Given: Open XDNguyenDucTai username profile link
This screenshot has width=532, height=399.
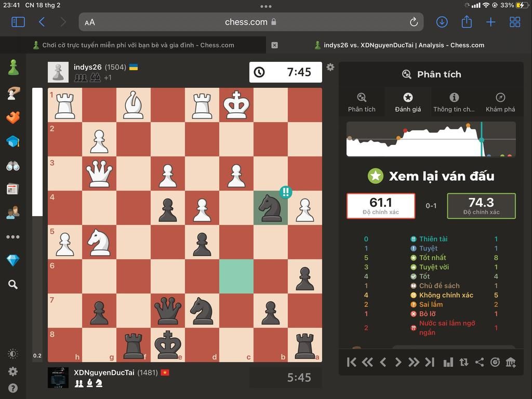Looking at the screenshot, I should coord(104,373).
